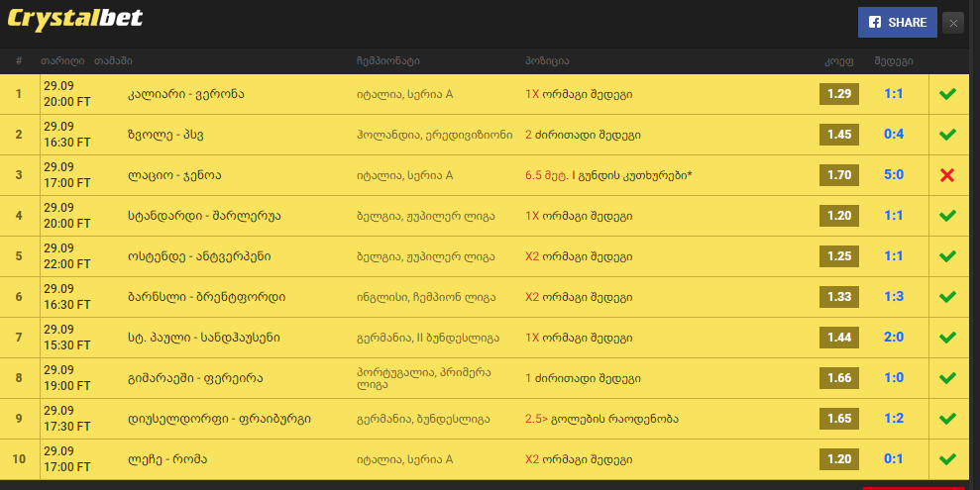Click the 1.25 odds box
The height and width of the screenshot is (490, 980).
point(838,256)
